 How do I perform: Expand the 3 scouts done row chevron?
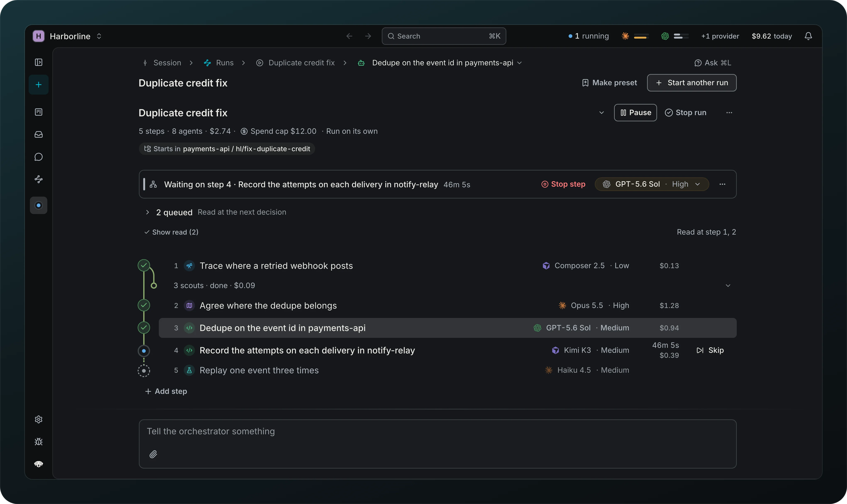pyautogui.click(x=728, y=286)
